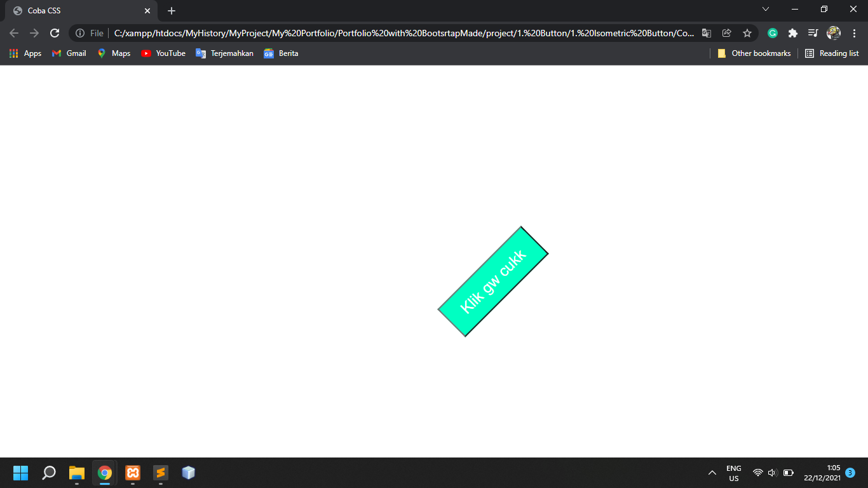Open the media control icon
868x488 pixels.
(813, 33)
